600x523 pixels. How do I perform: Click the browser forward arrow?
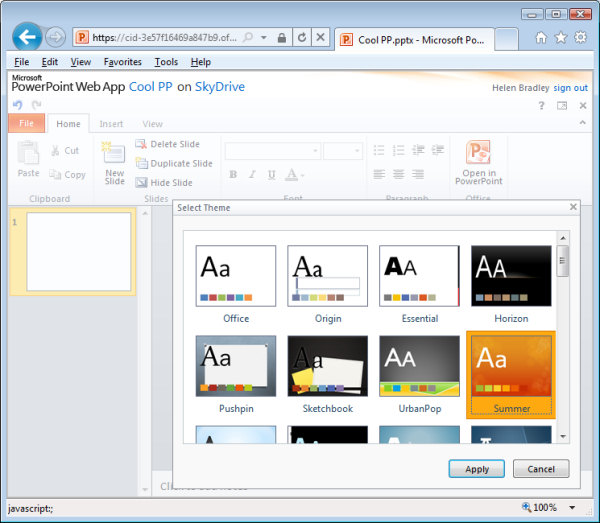click(55, 37)
